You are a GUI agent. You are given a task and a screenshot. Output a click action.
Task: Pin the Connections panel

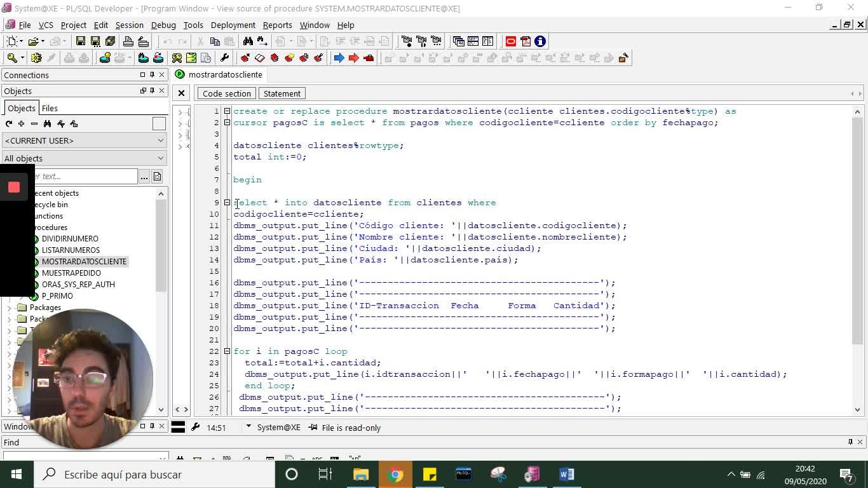tap(152, 75)
